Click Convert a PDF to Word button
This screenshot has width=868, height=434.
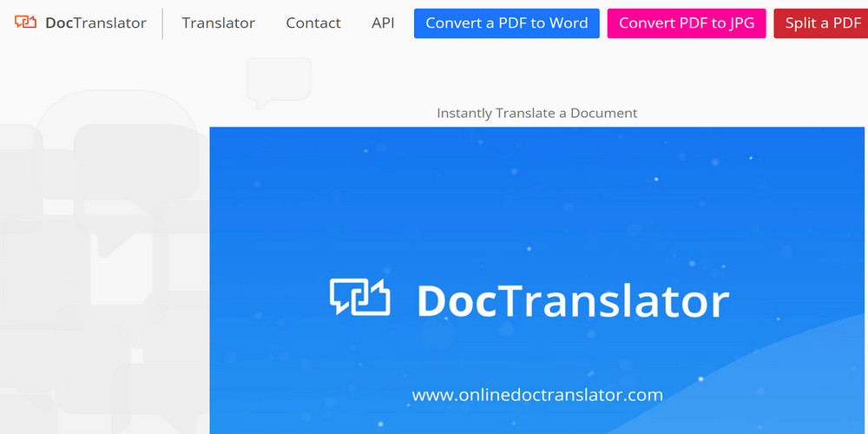click(x=507, y=23)
